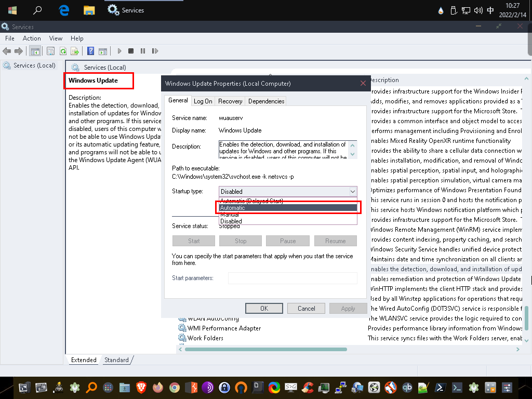Switch to the Dependencies tab
The height and width of the screenshot is (399, 532).
pos(266,101)
